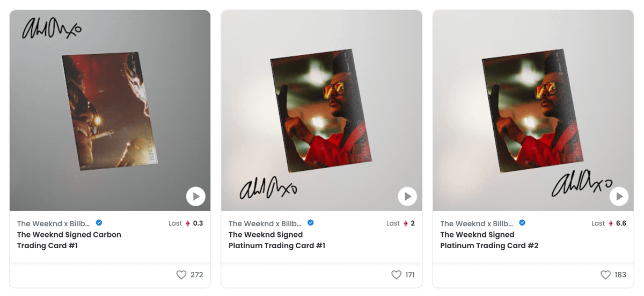The width and height of the screenshot is (644, 296).
Task: Select the Platinum Card #1 artwork thumbnail
Action: (x=321, y=111)
